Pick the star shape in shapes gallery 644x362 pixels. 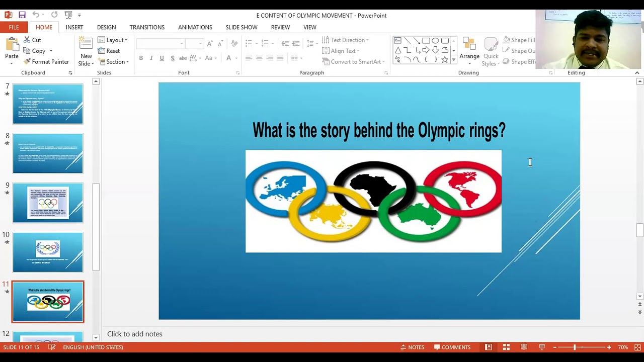pyautogui.click(x=445, y=59)
